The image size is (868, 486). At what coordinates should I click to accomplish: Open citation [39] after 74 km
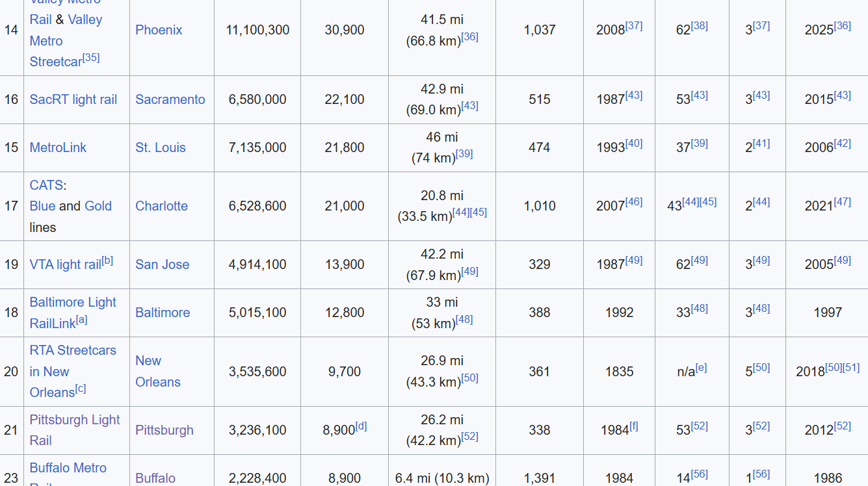tap(464, 154)
